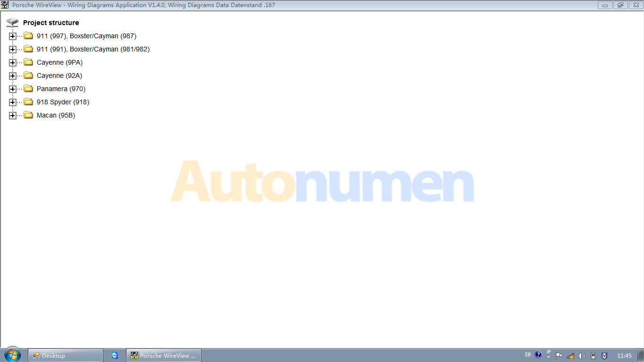Expand the 911 (991), Boxster/Cayman (981/982) node
644x362 pixels.
coord(13,49)
